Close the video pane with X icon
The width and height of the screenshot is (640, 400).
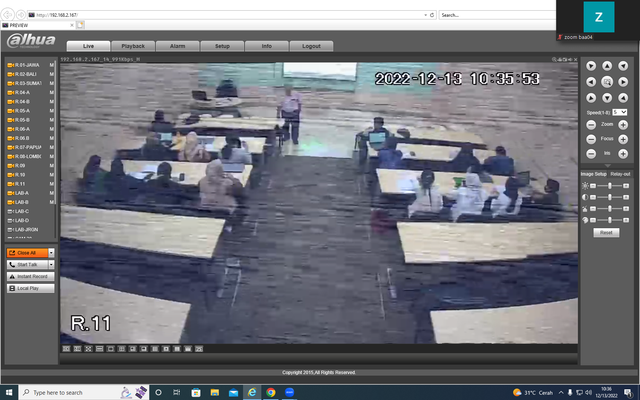(x=576, y=60)
